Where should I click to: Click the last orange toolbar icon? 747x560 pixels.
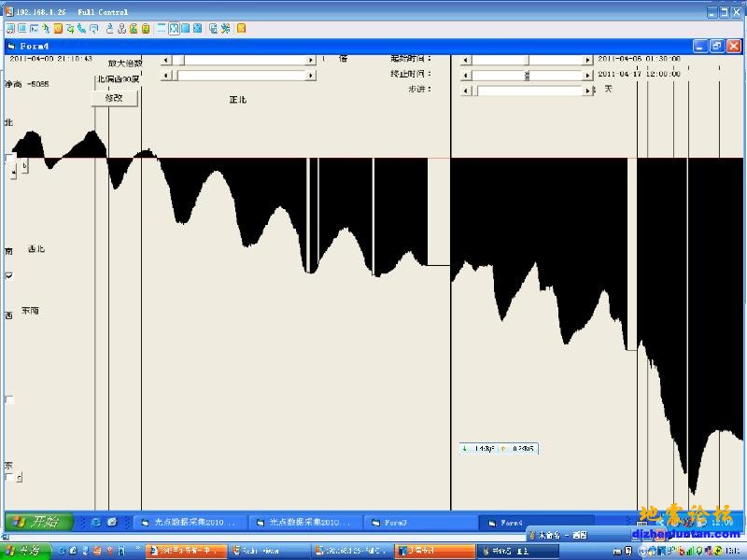242,29
